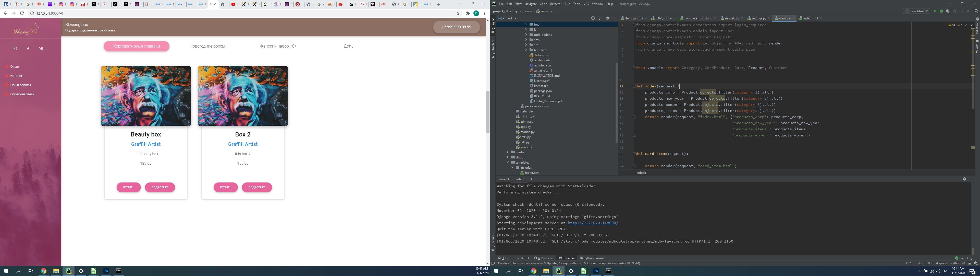Hide the Terminal panel
The width and height of the screenshot is (980, 276).
coord(971,179)
